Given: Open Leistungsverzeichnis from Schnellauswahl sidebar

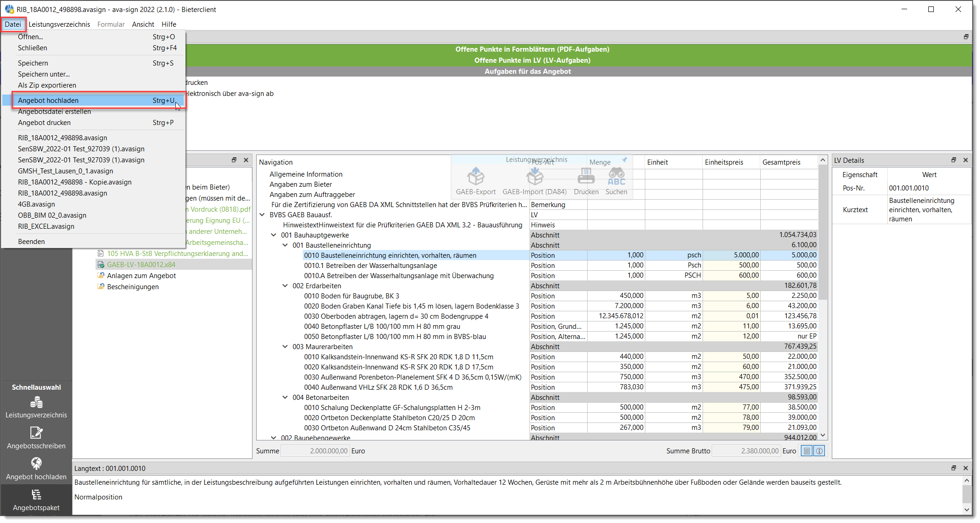Looking at the screenshot, I should tap(36, 408).
